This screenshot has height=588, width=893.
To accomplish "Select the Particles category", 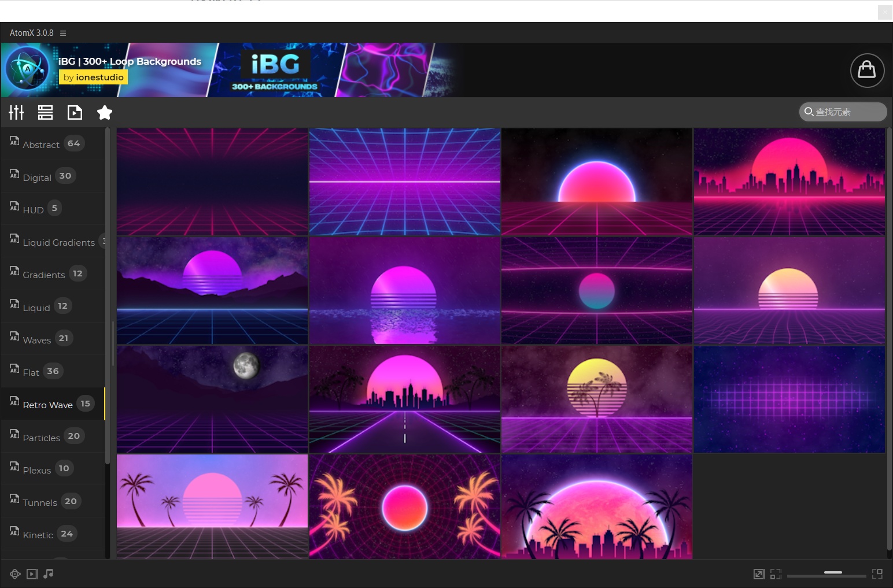I will (x=53, y=437).
